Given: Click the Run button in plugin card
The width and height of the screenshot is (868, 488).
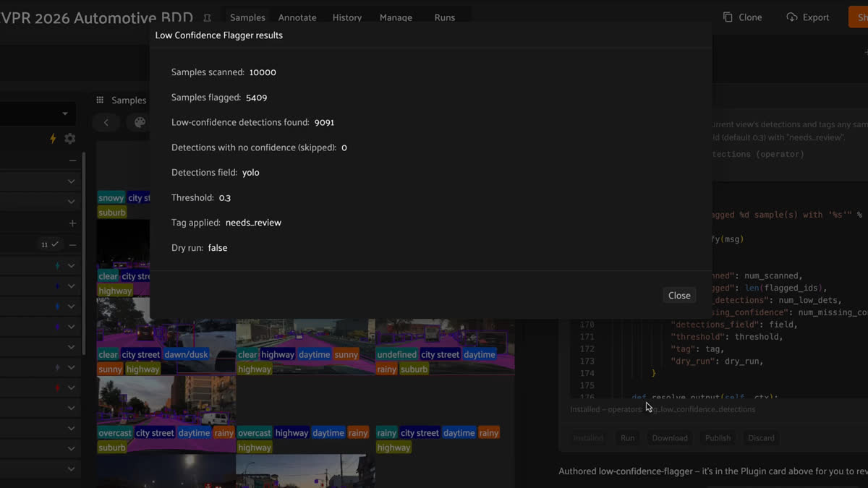Looking at the screenshot, I should coord(627,438).
